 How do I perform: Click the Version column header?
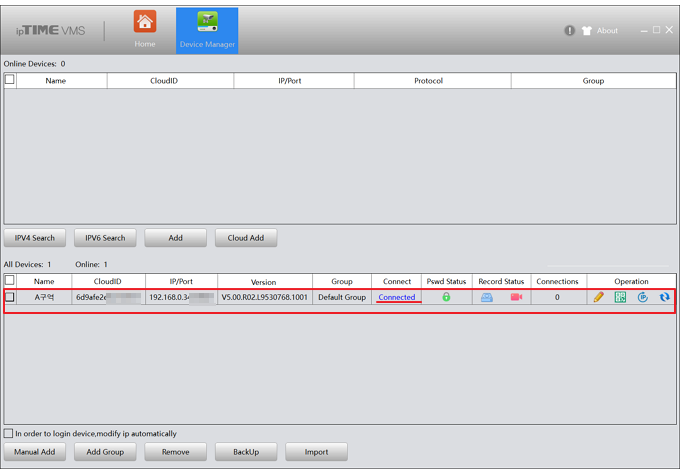(265, 281)
